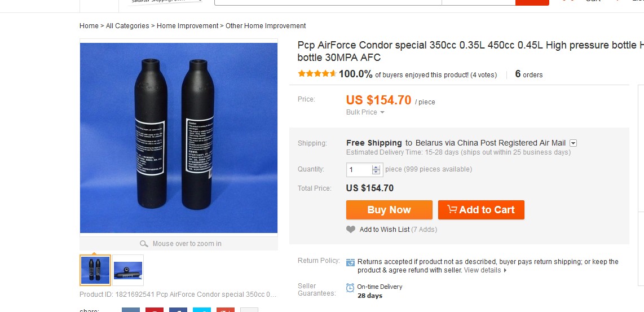Screen dimensions: 644x312
Task: Select the second product thumbnail
Action: 128,270
